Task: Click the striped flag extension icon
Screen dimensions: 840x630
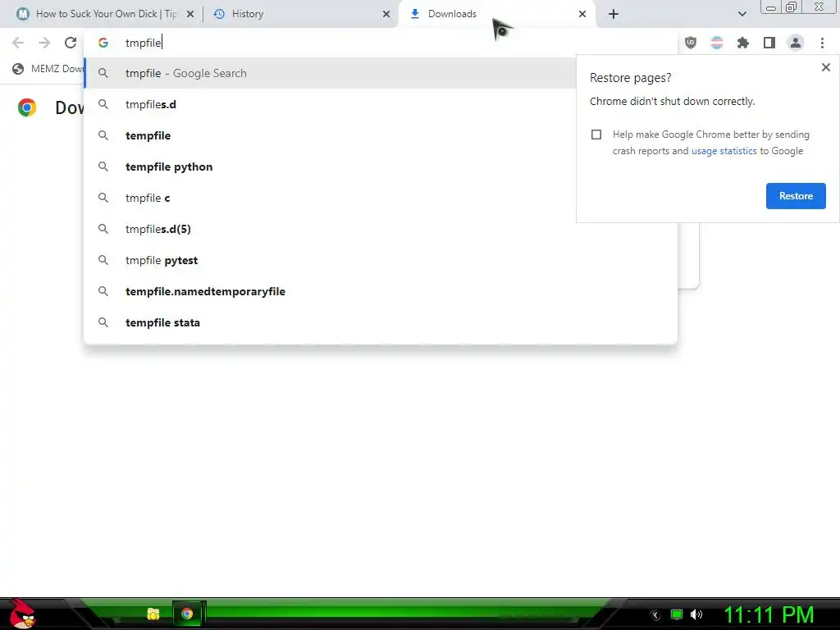Action: (x=717, y=43)
